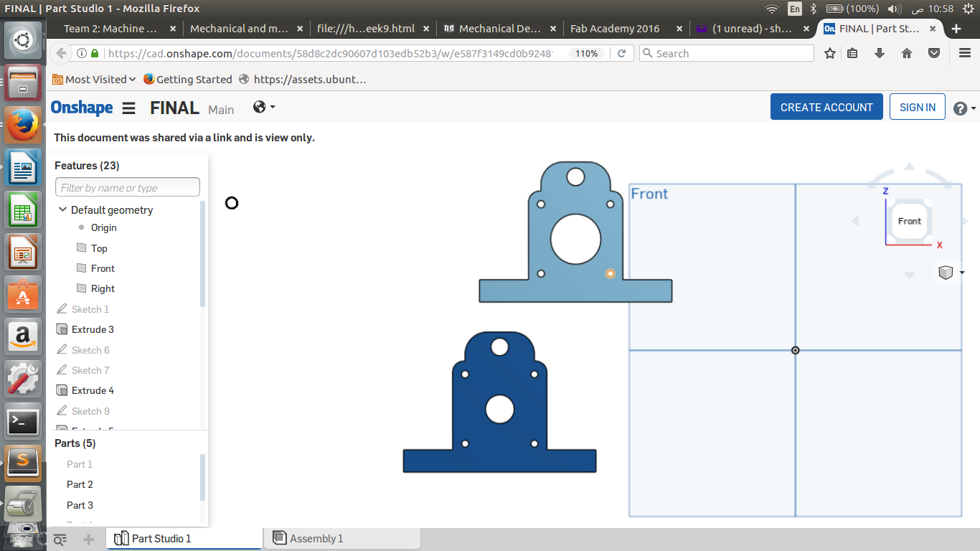Click the Front face of the view cube
The height and width of the screenshot is (551, 980).
(x=910, y=221)
